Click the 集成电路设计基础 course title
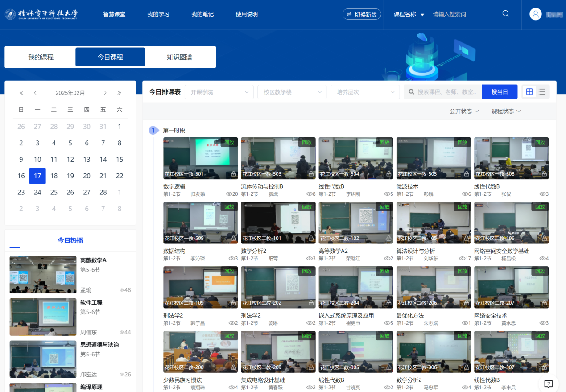This screenshot has width=566, height=392. tap(263, 380)
